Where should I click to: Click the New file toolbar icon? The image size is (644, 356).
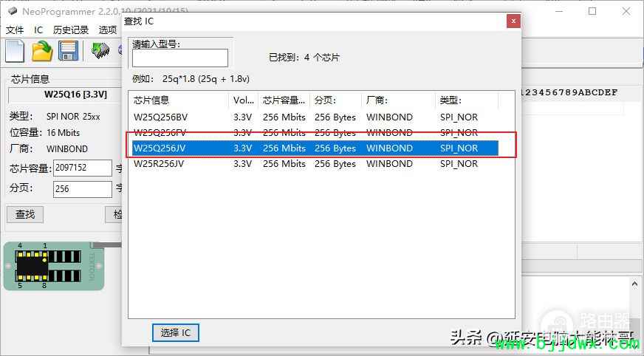point(16,51)
